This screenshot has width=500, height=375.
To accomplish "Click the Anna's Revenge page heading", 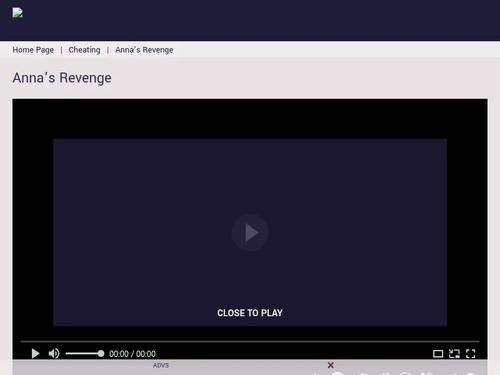I will point(62,78).
